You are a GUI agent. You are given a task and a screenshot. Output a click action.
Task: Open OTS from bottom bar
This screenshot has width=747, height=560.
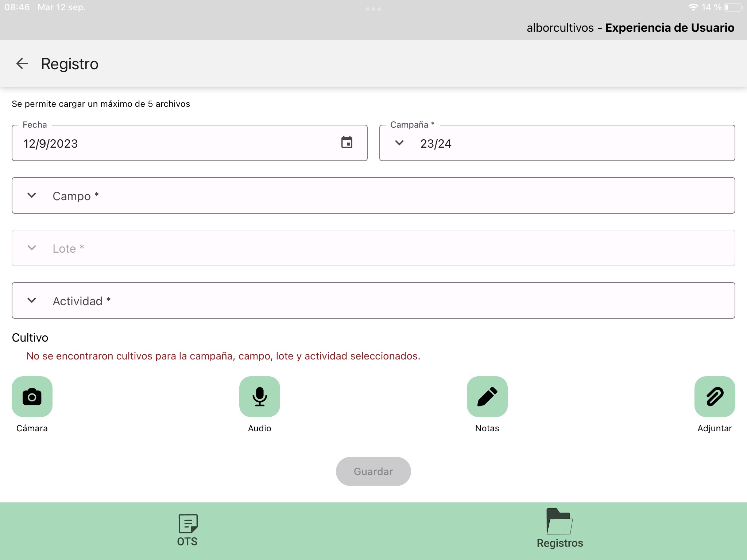point(187,530)
